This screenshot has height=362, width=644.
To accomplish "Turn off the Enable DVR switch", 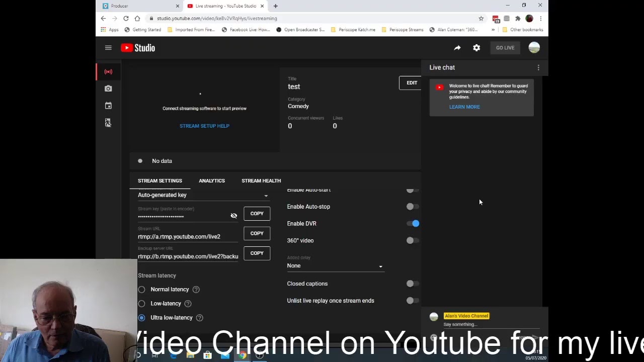I will [x=413, y=224].
